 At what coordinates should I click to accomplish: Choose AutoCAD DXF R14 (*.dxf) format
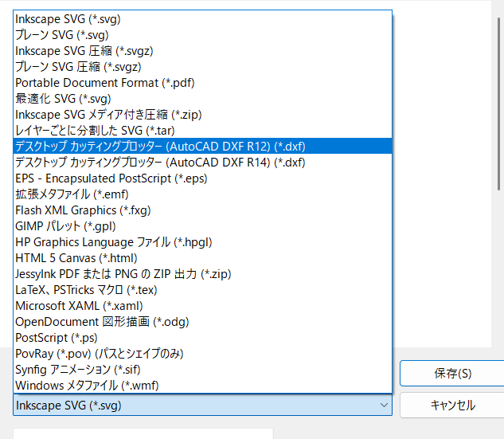[x=202, y=163]
